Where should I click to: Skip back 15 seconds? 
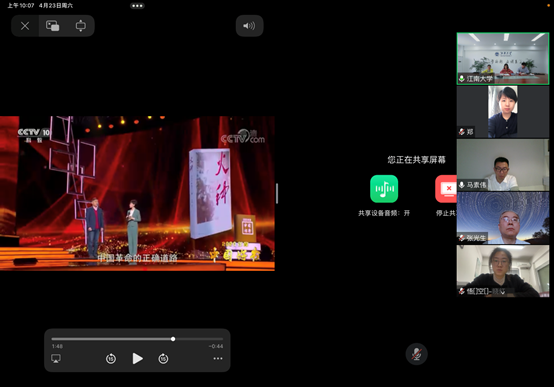coord(111,359)
